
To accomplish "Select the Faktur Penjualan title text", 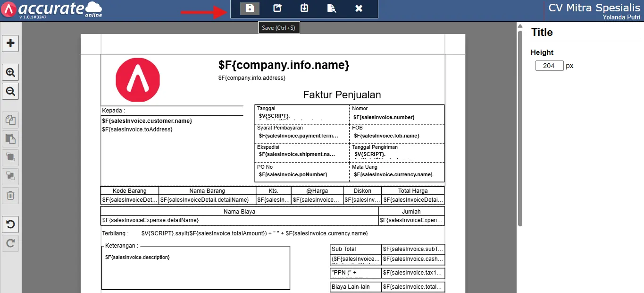I will (342, 95).
